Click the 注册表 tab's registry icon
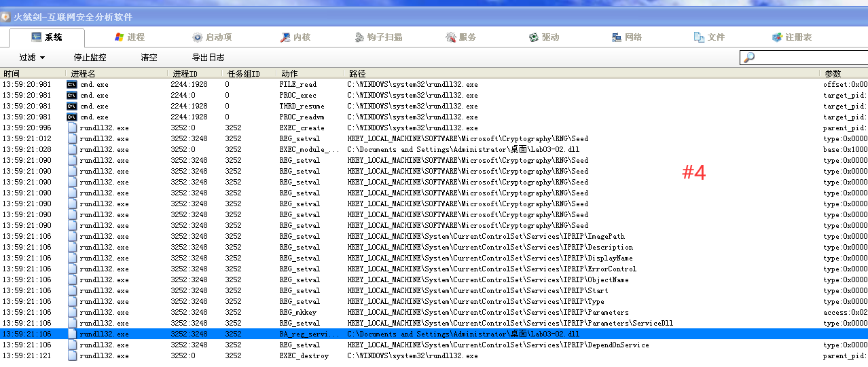 778,37
